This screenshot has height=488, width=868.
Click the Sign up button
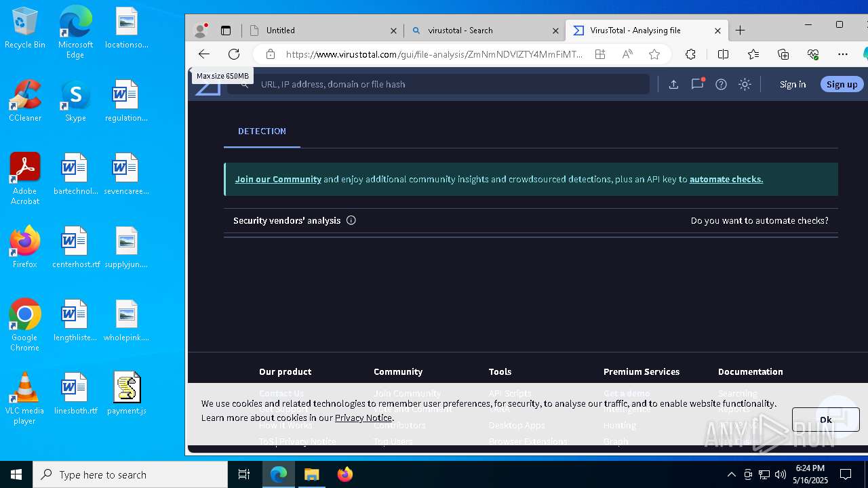click(842, 85)
